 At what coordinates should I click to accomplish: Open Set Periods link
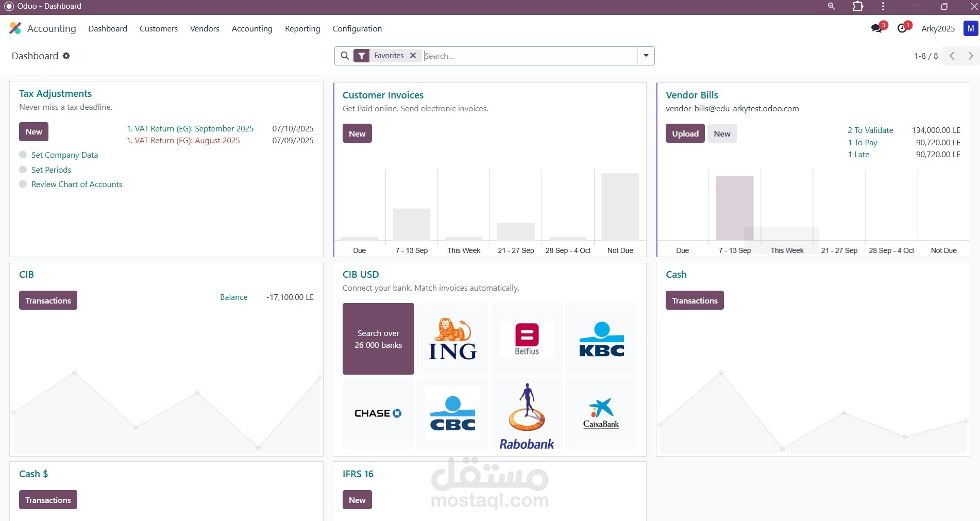[x=51, y=170]
